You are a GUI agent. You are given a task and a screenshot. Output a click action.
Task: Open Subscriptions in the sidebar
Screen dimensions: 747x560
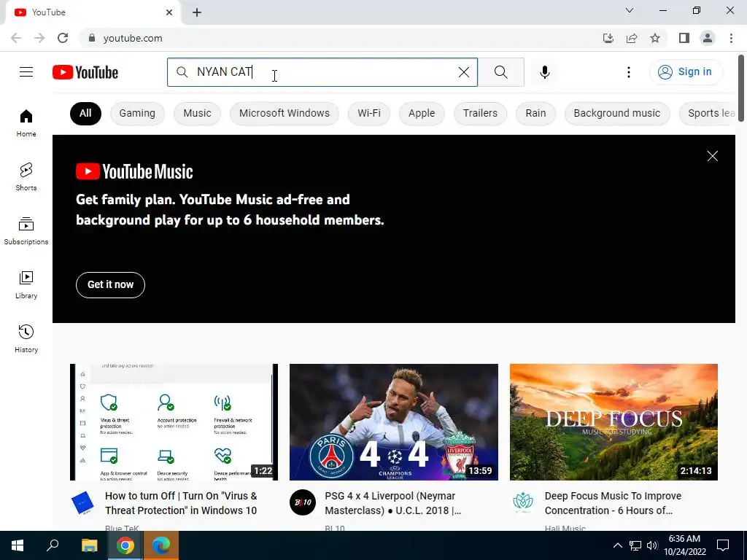[x=26, y=231]
